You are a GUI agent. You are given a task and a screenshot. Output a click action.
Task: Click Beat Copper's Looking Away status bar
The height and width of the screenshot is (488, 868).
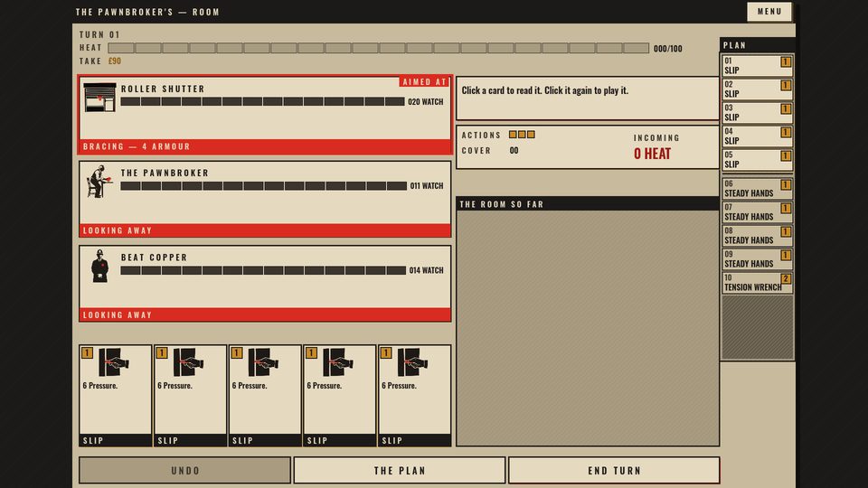click(x=265, y=314)
